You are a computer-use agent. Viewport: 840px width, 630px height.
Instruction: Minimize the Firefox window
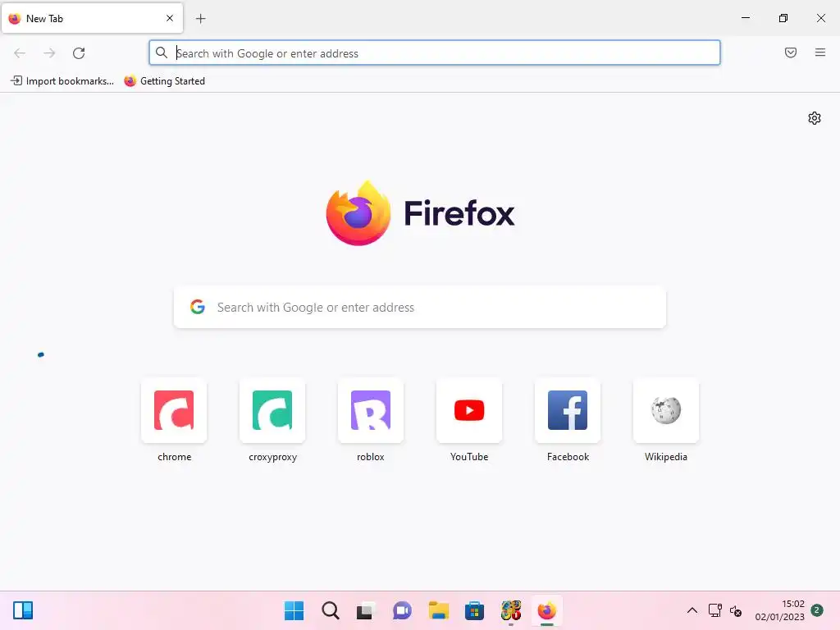click(x=745, y=18)
